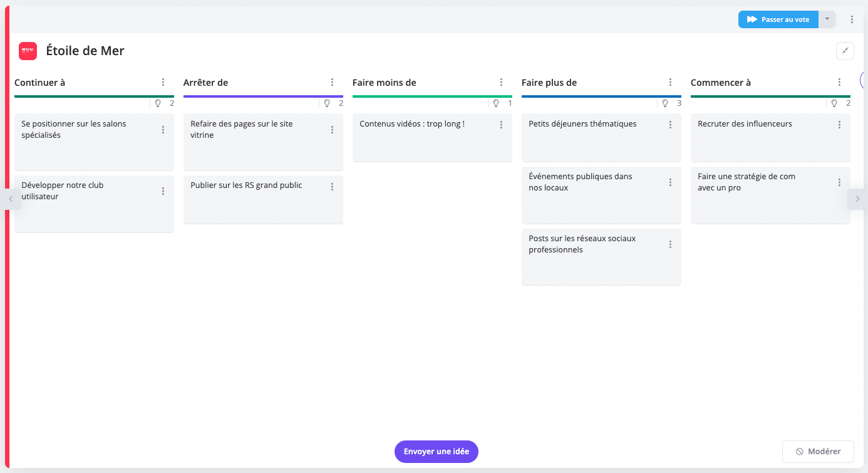
Task: Open the 'Faire plus de' column menu
Action: pyautogui.click(x=670, y=83)
